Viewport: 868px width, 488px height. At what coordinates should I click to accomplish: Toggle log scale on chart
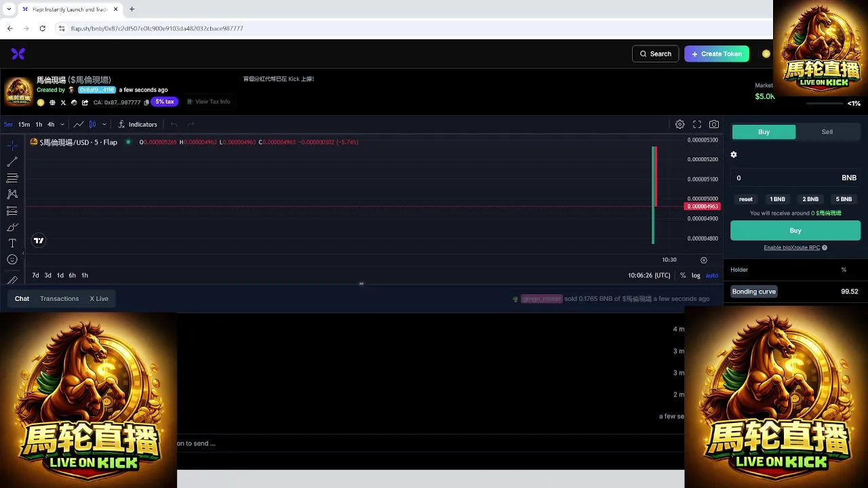coord(696,275)
